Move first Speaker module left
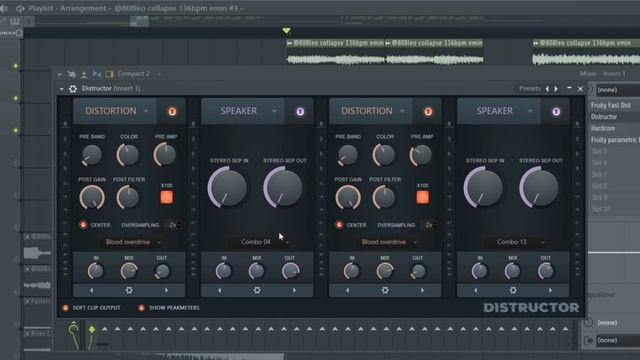640x360 pixels. tap(220, 290)
